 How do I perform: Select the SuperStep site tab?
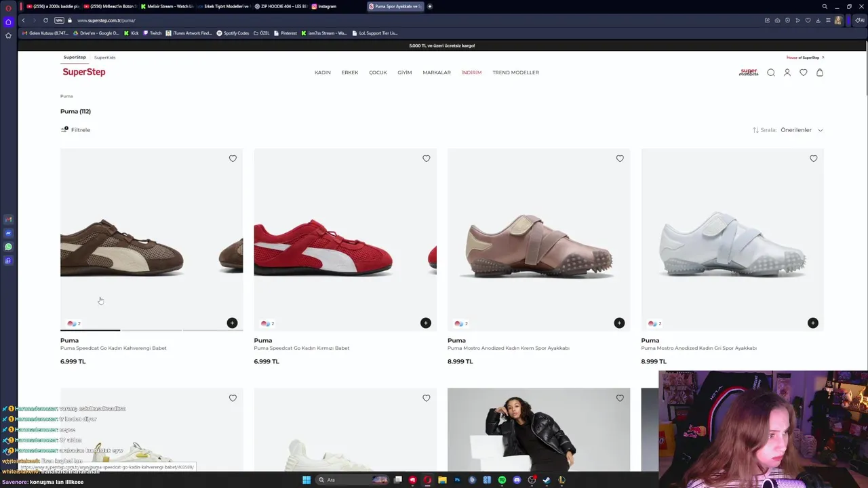pos(75,58)
